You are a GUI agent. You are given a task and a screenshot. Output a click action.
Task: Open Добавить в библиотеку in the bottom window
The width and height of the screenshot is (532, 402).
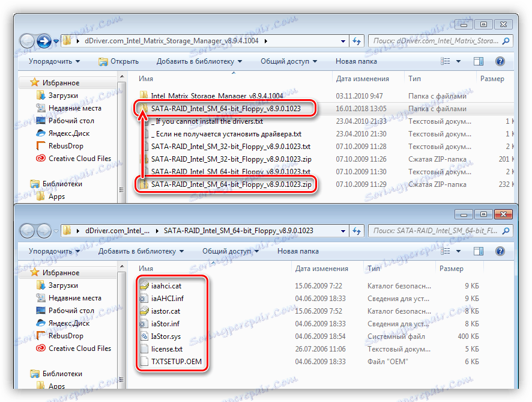(141, 251)
